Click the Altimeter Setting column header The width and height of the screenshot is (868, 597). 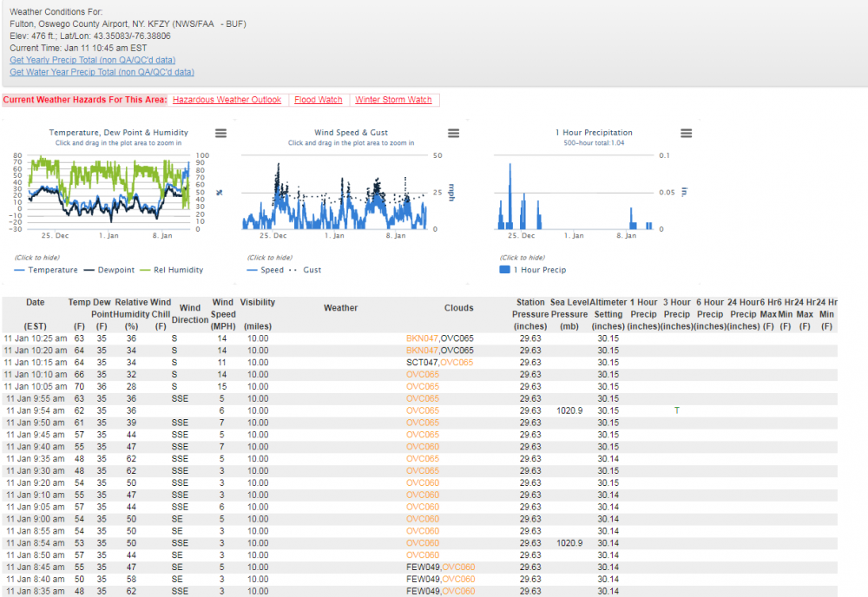point(608,314)
